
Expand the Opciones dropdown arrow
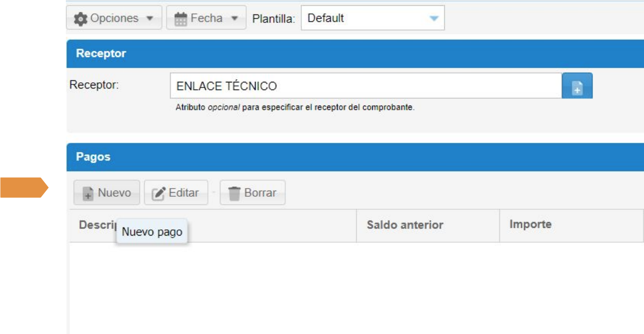tap(150, 19)
